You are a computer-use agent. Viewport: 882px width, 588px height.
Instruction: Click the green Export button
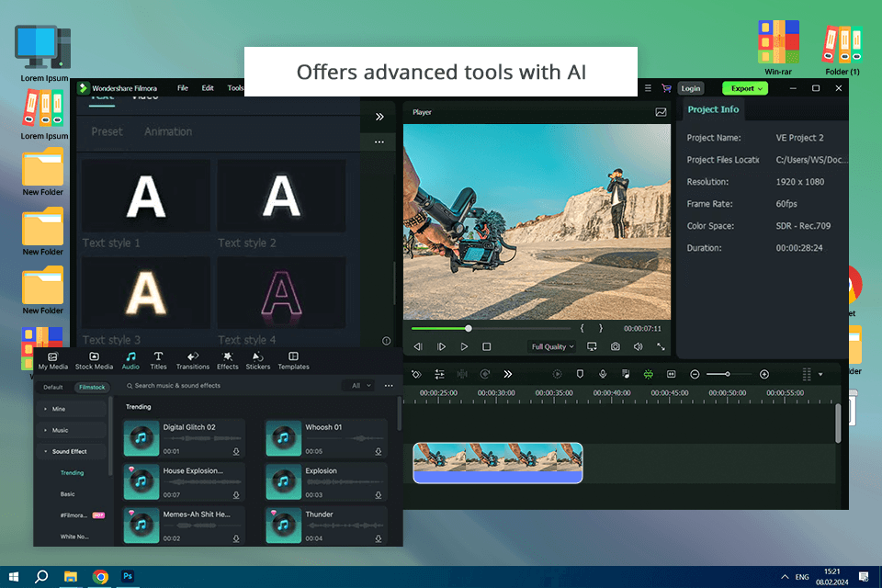coord(743,88)
